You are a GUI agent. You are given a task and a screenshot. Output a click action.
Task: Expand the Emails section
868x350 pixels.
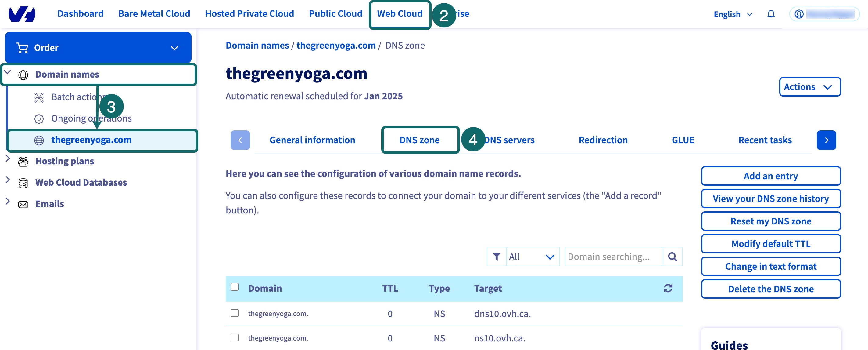pos(7,201)
